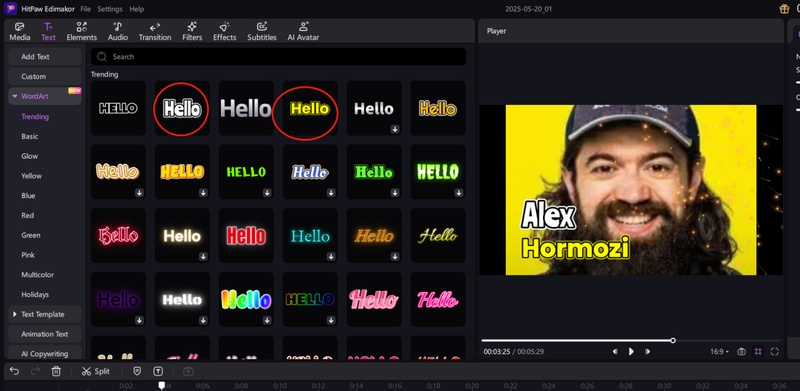Redo the last action
Screen dimensions: 800x391
[35, 371]
